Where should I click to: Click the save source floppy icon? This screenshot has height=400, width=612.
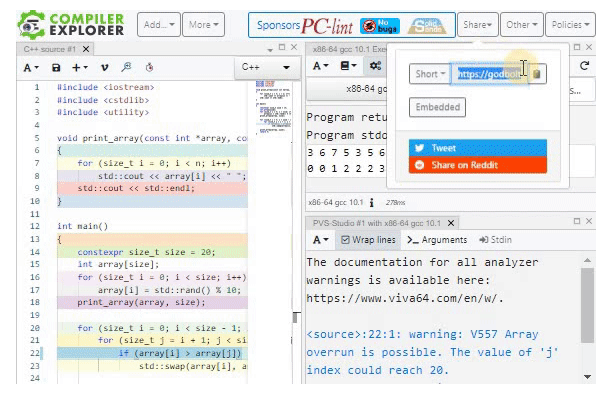(x=56, y=68)
